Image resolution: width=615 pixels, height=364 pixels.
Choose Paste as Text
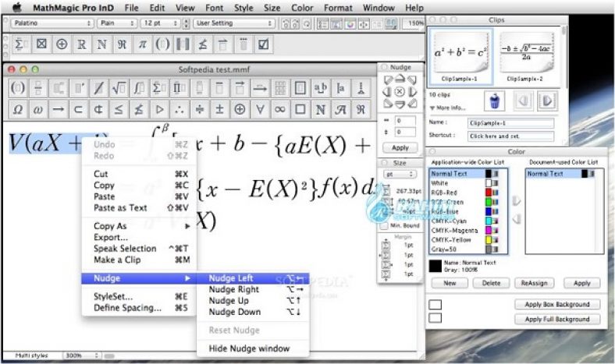click(x=138, y=208)
